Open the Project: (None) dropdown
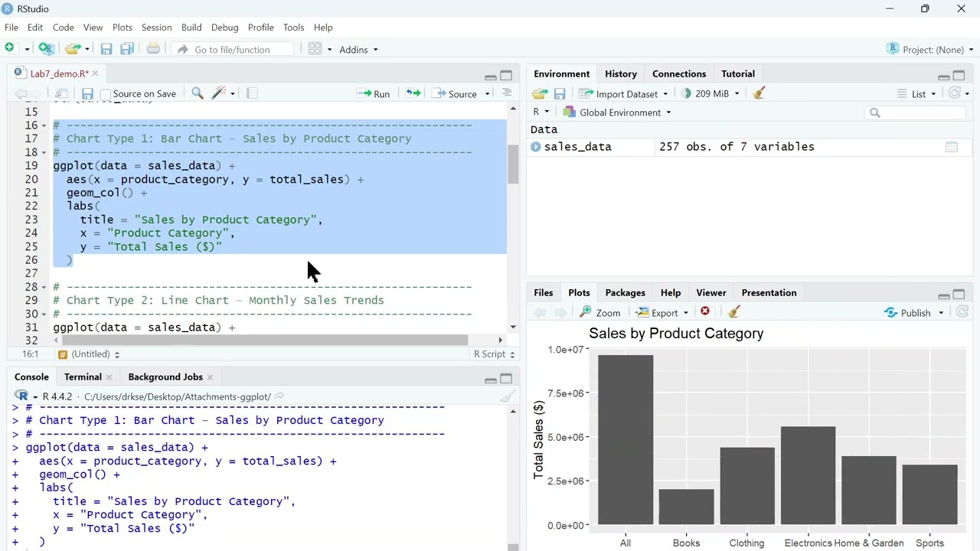 pyautogui.click(x=930, y=49)
